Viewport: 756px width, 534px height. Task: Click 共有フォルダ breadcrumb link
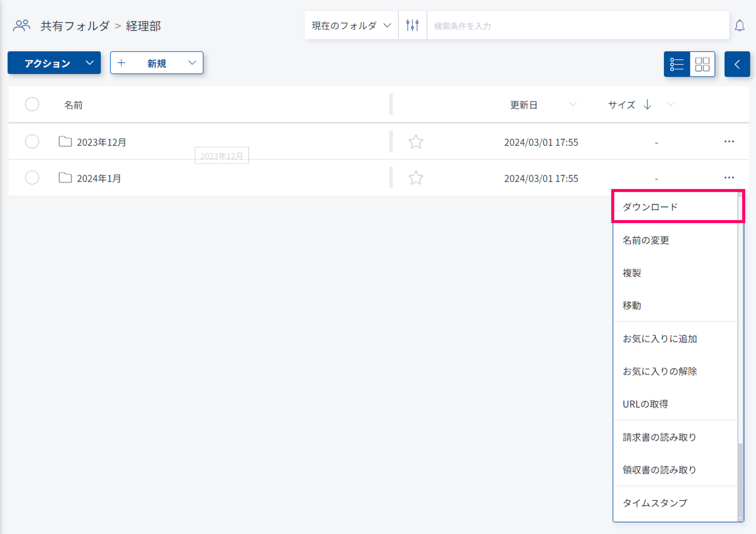75,26
